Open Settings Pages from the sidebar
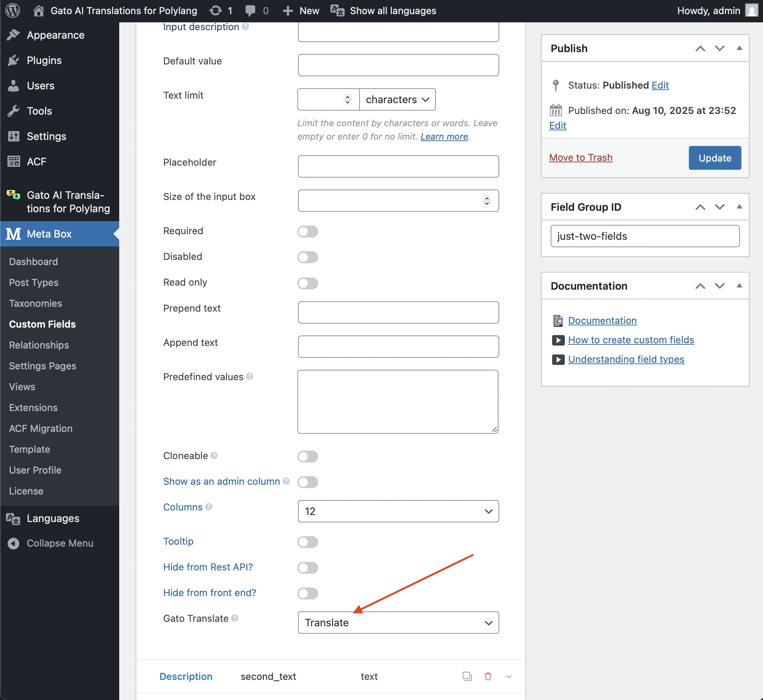The image size is (763, 700). point(42,366)
